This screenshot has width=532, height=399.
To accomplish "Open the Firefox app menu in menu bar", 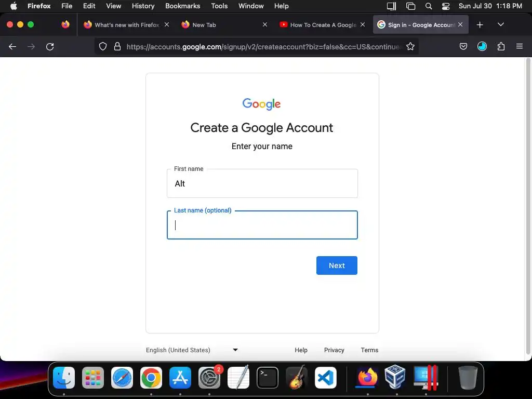I will click(x=39, y=6).
